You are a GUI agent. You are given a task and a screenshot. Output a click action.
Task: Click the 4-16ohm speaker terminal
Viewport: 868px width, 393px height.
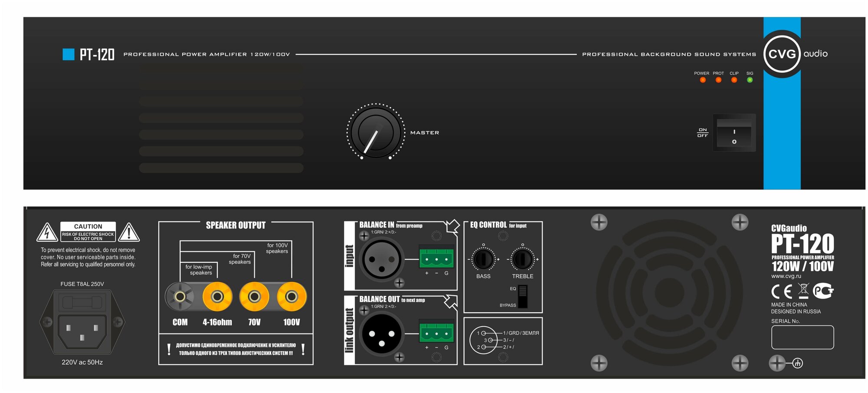point(217,297)
